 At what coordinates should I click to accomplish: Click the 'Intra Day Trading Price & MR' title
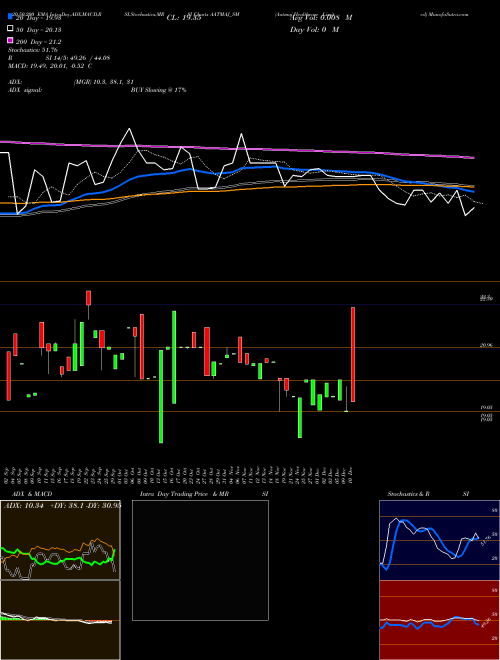tap(184, 494)
